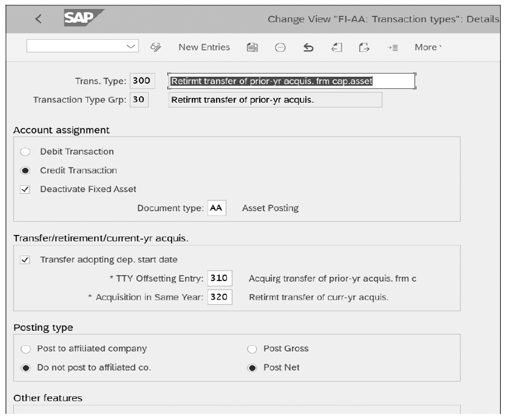Select the Debit Transaction radio button
Image resolution: width=509 pixels, height=420 pixels.
coord(26,152)
